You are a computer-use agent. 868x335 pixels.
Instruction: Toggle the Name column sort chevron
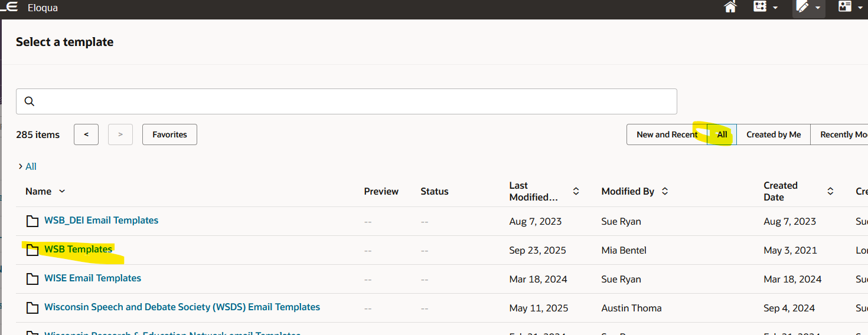(62, 192)
